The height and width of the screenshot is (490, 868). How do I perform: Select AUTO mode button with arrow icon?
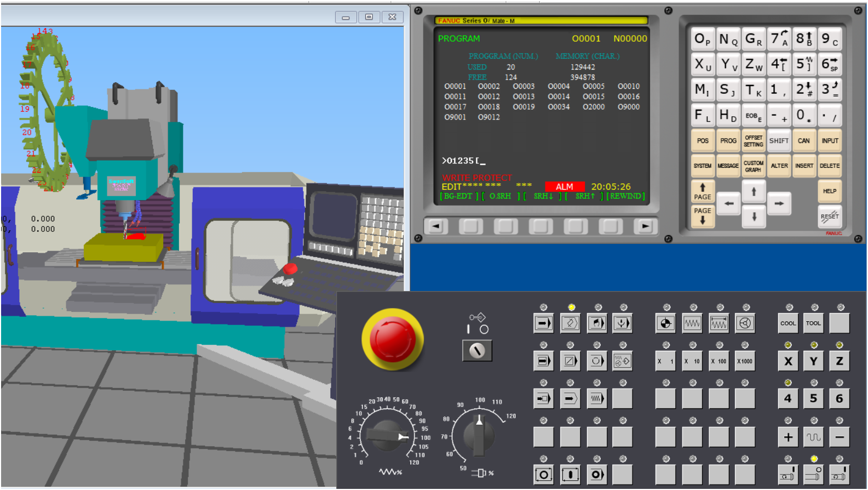[543, 323]
